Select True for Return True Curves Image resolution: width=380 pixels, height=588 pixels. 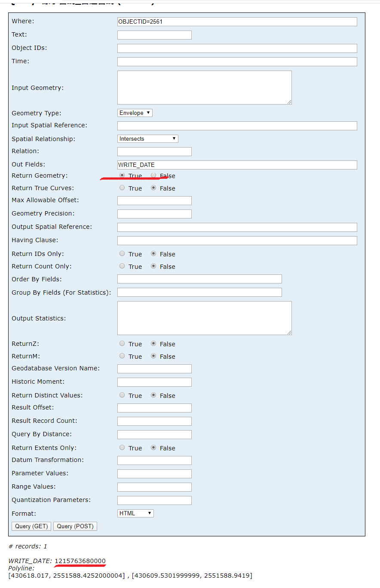pyautogui.click(x=122, y=188)
